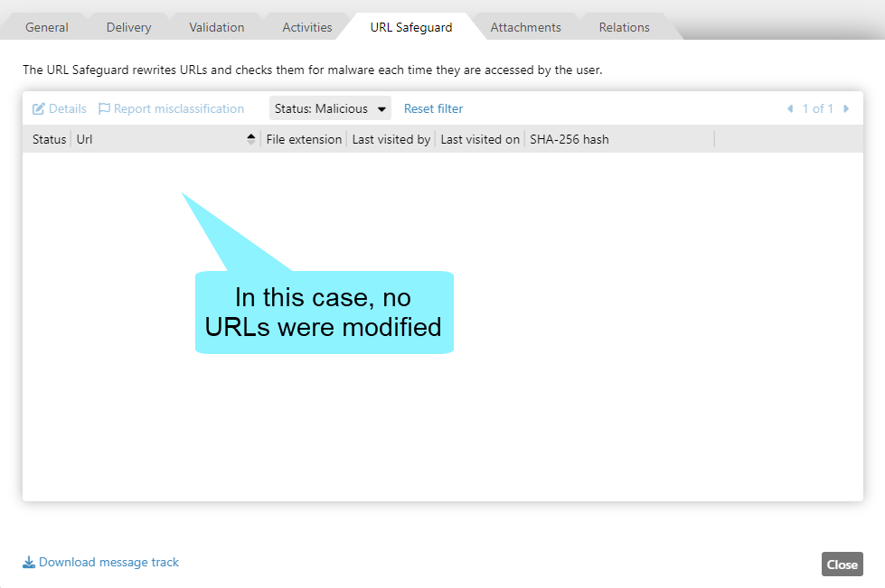Screen dimensions: 885x588
Task: Click the 1 of 1 page indicator
Action: [818, 108]
